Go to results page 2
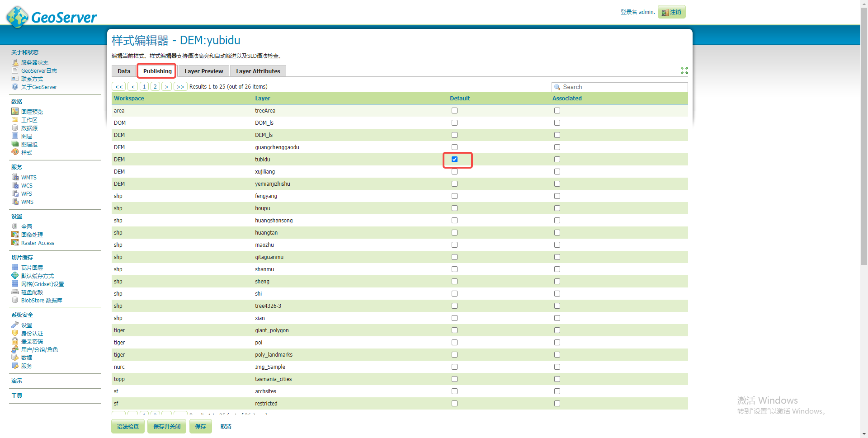This screenshot has height=438, width=868. (155, 86)
